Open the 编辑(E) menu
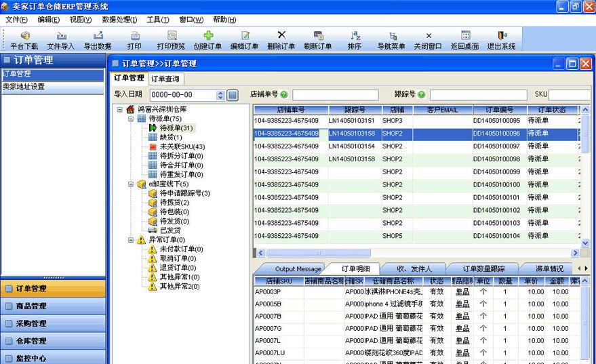596x364 pixels. 49,20
